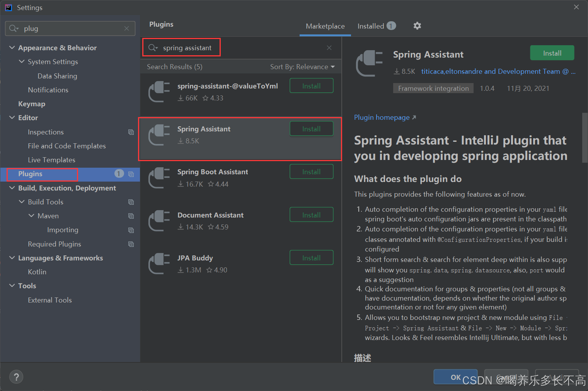Clear the settings search field 'plug'
This screenshot has height=391, width=588.
(126, 29)
